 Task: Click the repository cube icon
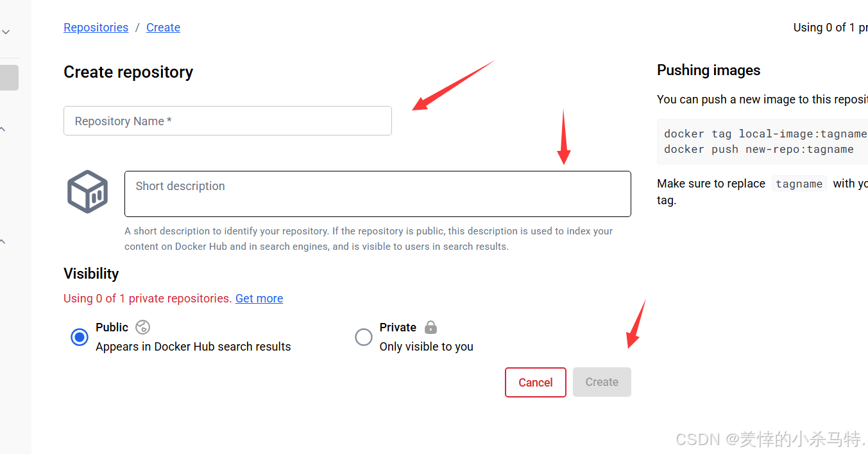click(87, 191)
